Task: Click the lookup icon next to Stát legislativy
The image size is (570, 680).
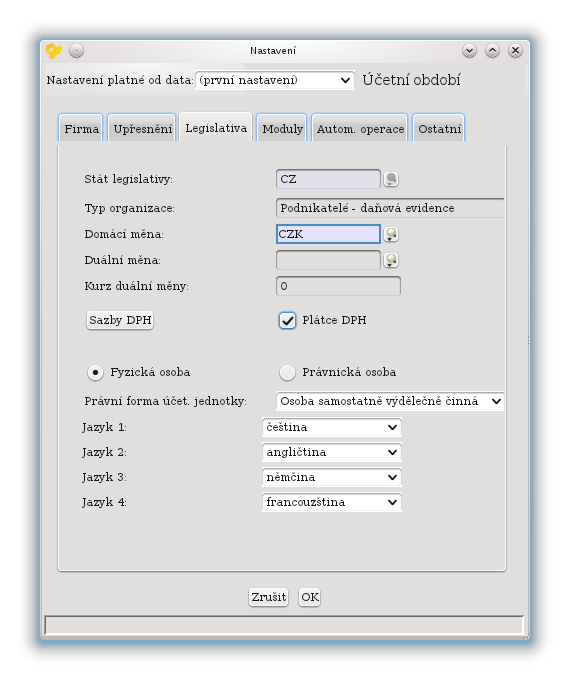Action: [391, 179]
